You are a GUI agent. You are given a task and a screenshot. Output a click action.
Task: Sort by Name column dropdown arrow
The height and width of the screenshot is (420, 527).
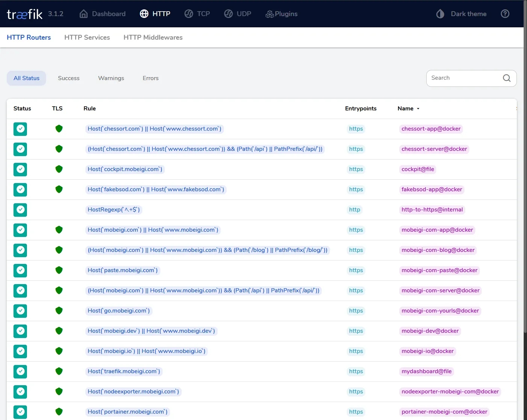pos(418,109)
